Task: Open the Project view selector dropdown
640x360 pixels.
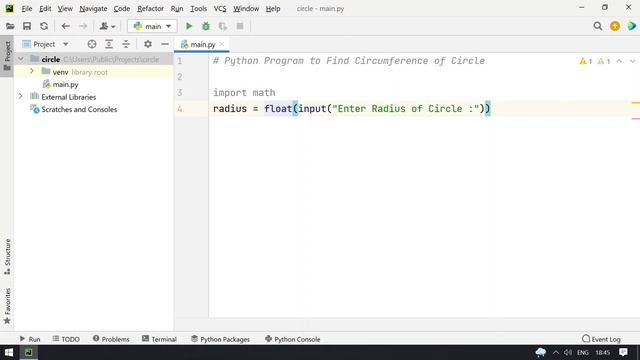Action: click(46, 44)
